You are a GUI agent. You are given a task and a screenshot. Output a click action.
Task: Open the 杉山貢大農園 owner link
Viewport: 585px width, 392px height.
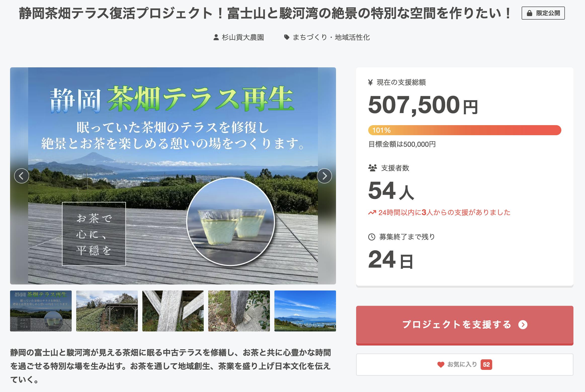[x=243, y=37]
